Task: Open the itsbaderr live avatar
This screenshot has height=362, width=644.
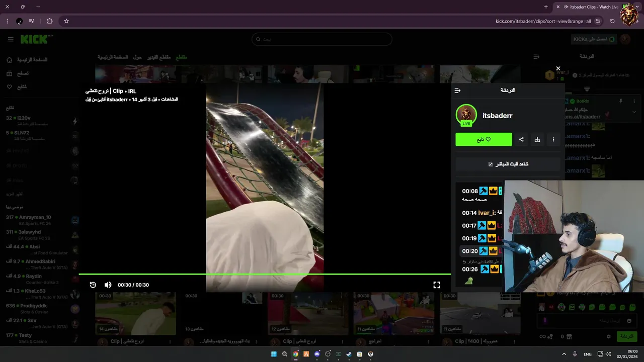Action: pyautogui.click(x=466, y=115)
